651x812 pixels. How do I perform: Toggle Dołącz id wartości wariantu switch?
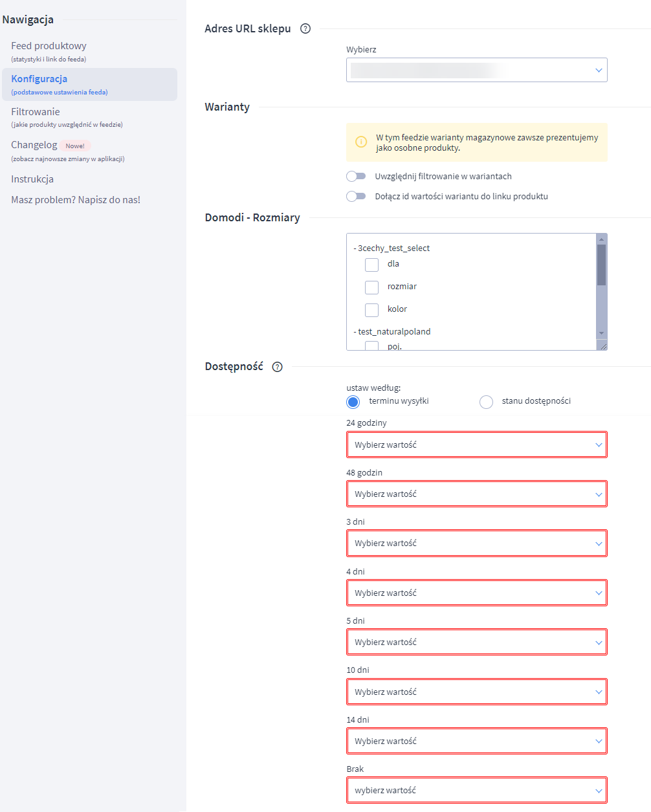[x=356, y=197]
